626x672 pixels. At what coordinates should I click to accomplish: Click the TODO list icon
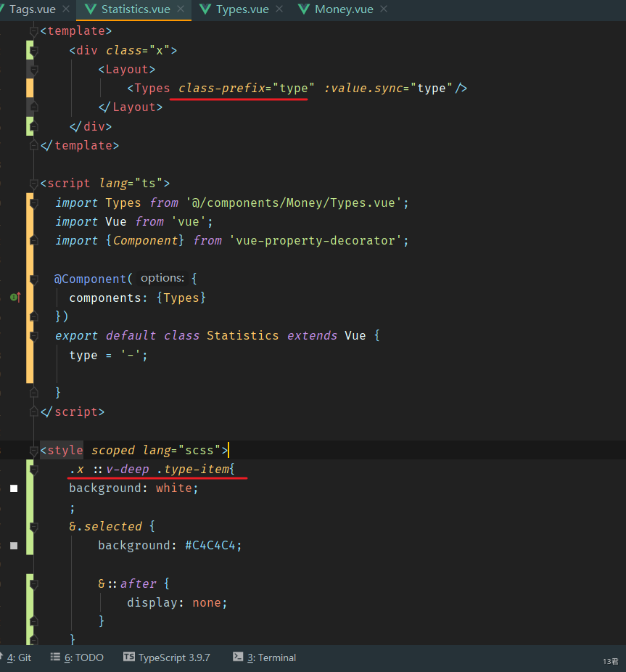click(x=55, y=657)
